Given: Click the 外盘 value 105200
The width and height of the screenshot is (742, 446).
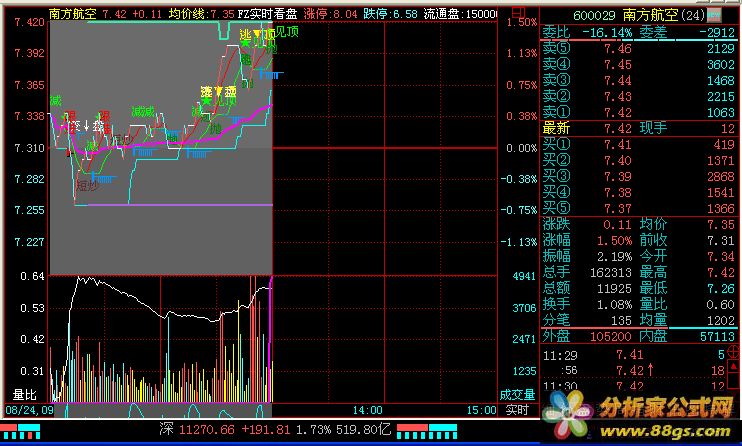Looking at the screenshot, I should pos(611,337).
